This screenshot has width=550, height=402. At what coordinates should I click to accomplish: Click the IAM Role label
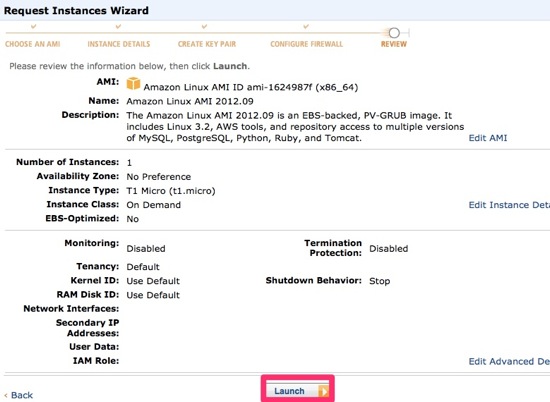(96, 361)
